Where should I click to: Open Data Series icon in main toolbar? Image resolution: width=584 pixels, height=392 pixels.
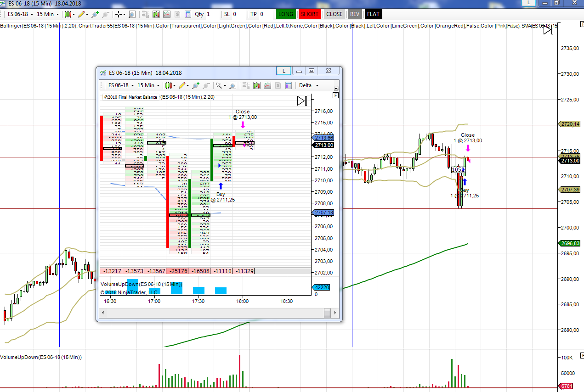pyautogui.click(x=156, y=14)
